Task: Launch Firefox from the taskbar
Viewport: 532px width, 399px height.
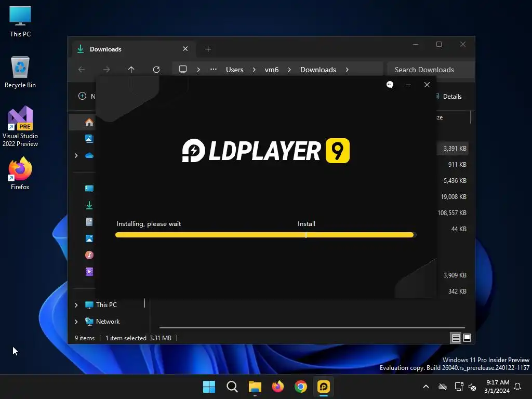Action: [278, 387]
